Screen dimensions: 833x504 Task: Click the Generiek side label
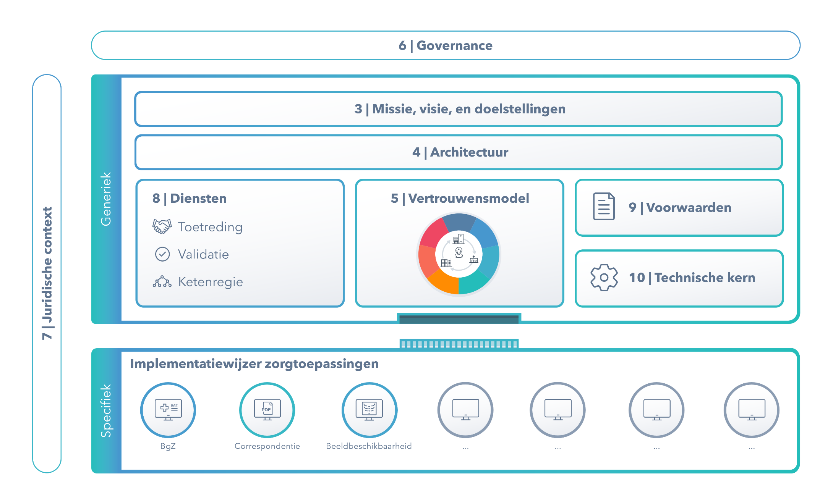(x=106, y=199)
